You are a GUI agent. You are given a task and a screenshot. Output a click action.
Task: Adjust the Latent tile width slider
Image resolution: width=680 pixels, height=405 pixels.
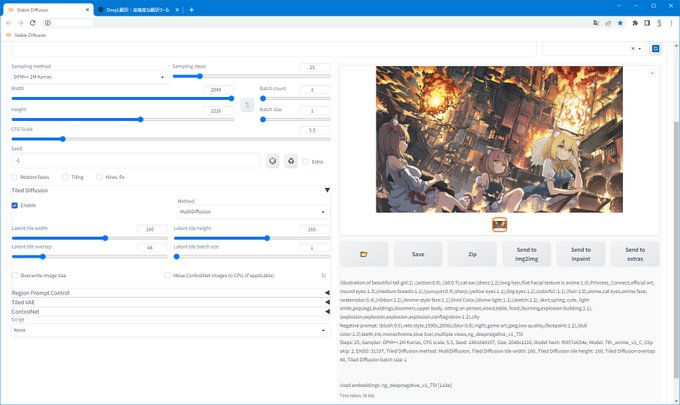click(89, 238)
